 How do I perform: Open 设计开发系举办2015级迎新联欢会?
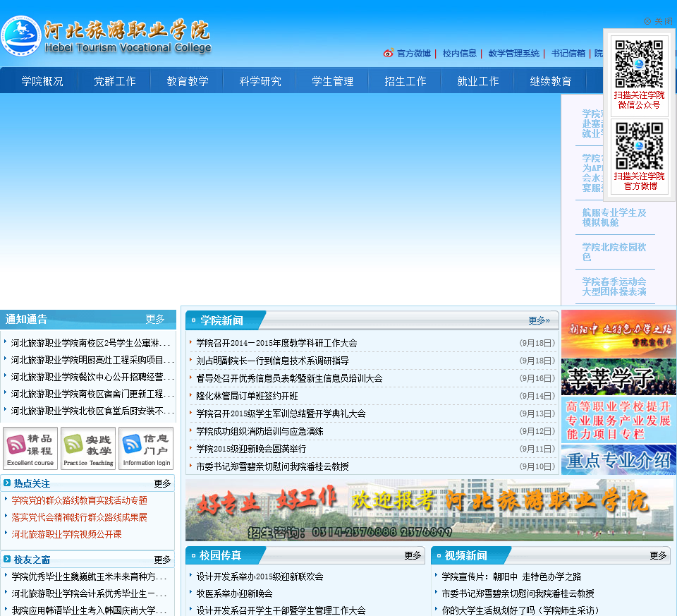[x=260, y=576]
